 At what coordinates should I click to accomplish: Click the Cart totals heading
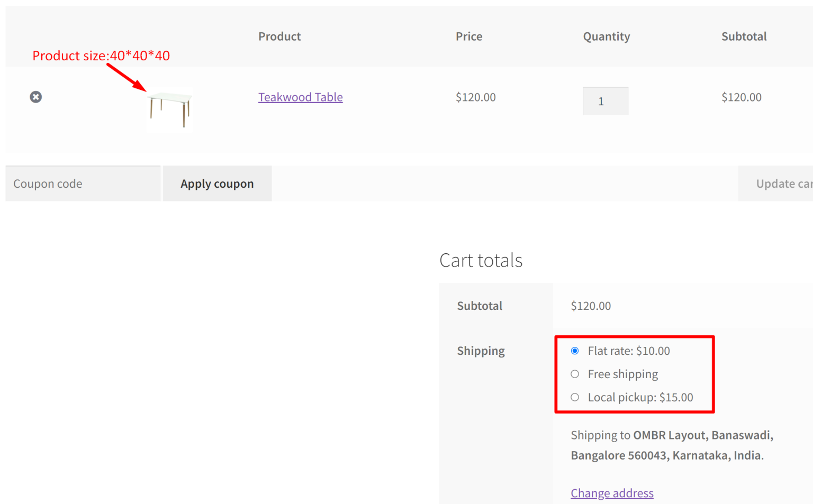coord(481,260)
